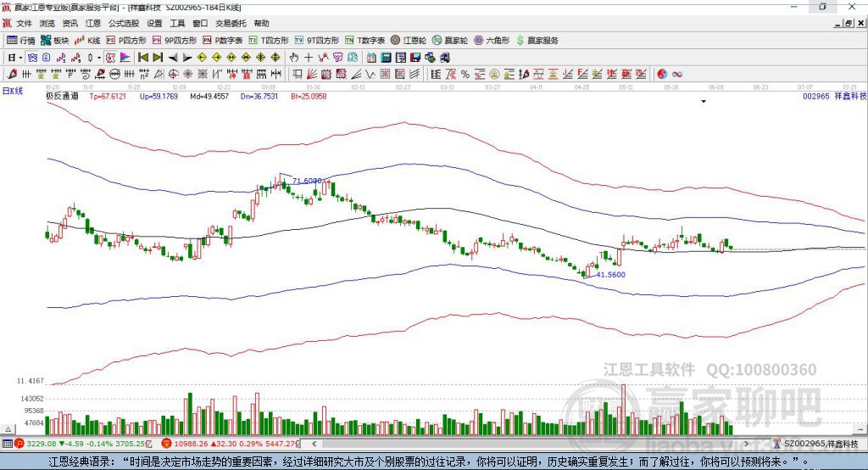The height and width of the screenshot is (470, 868).
Task: Open the calculator icon
Action: [x=387, y=58]
